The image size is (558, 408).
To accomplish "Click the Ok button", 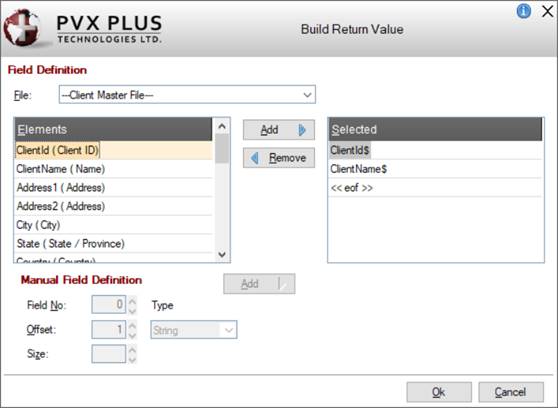I will click(439, 392).
